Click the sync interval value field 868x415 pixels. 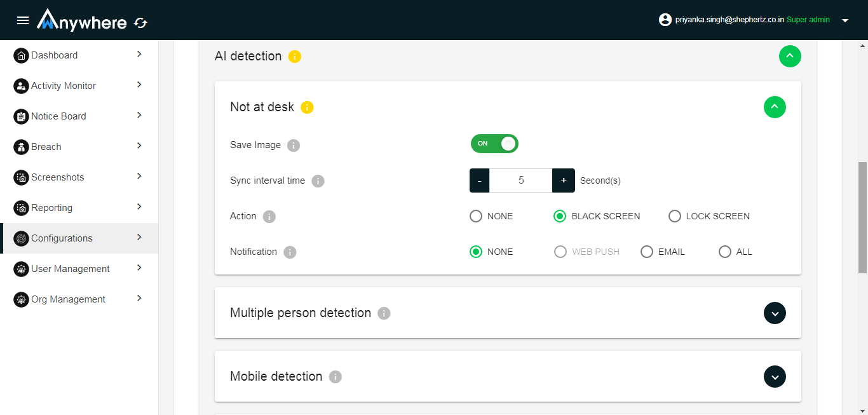coord(520,180)
